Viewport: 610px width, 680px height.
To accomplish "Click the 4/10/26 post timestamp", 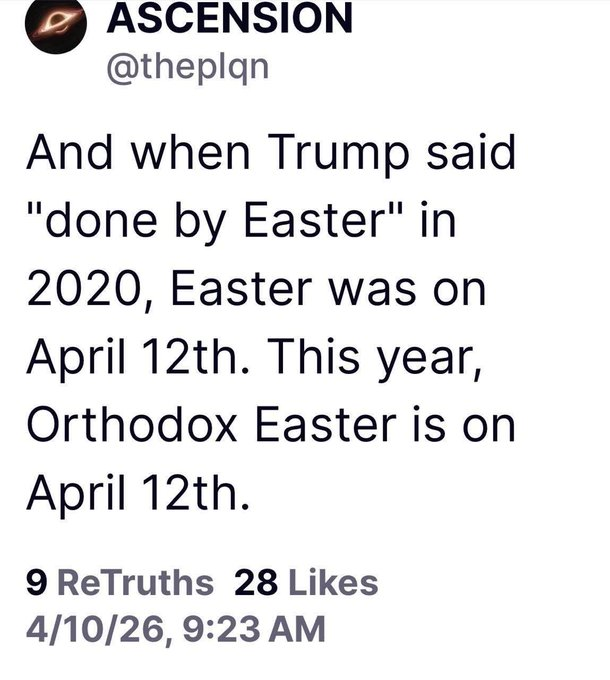I will pyautogui.click(x=175, y=629).
